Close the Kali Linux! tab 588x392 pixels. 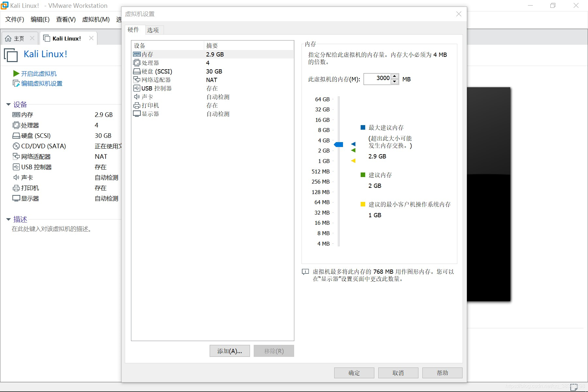click(x=91, y=38)
